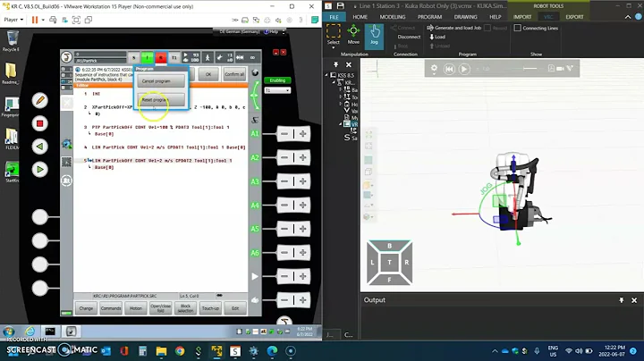The height and width of the screenshot is (361, 644).
Task: Click the smartPAD pencil edit hardkey
Action: [40, 100]
